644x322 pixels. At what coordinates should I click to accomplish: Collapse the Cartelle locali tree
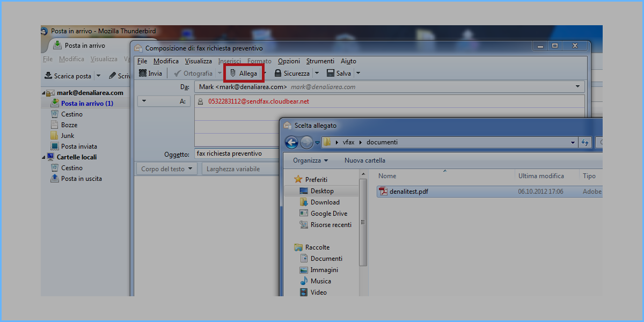(x=43, y=157)
